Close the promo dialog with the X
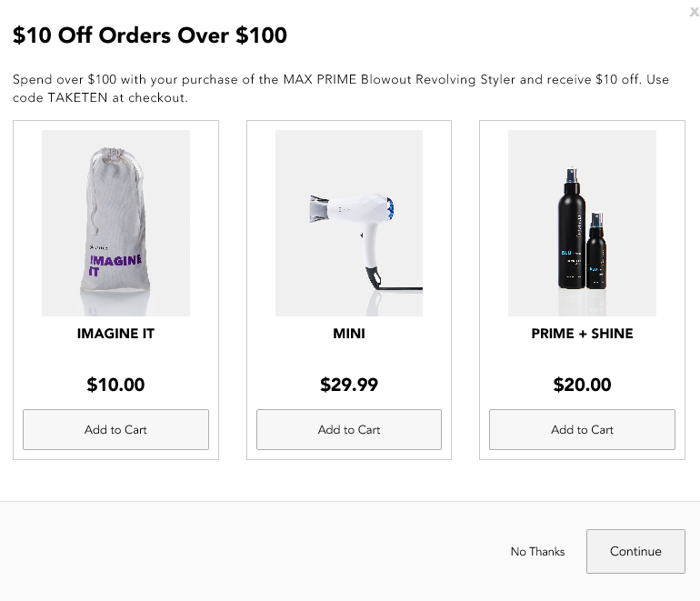Viewport: 700px width, 601px height. click(x=694, y=12)
